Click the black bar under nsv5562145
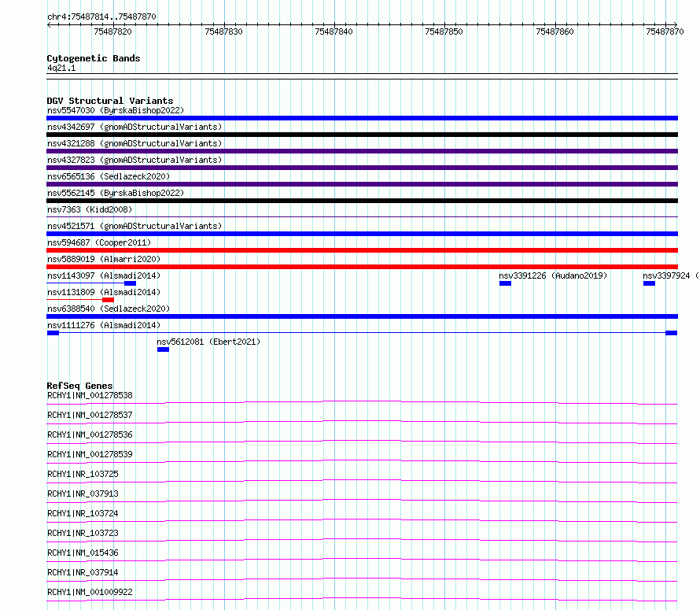Screen dimensions: 700x610 [x=362, y=201]
